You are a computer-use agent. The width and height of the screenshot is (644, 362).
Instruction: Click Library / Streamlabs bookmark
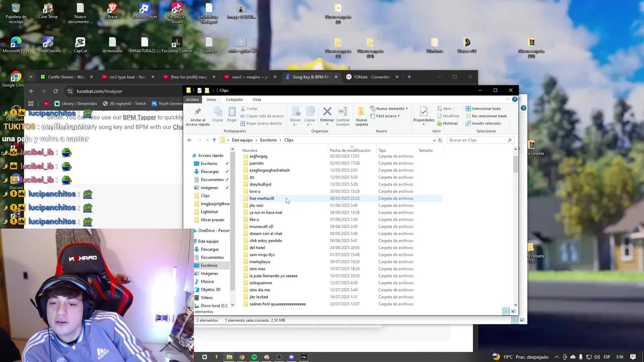pos(75,104)
